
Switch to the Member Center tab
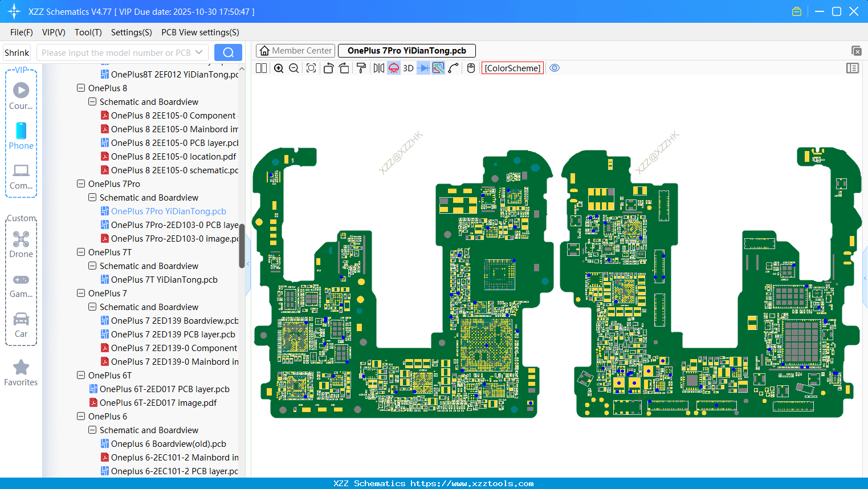point(296,51)
